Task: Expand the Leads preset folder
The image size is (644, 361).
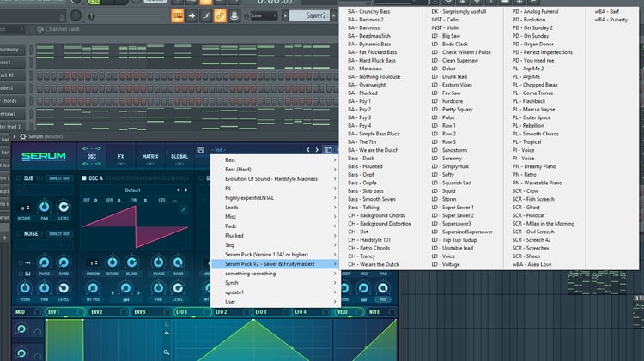Action: coord(275,208)
